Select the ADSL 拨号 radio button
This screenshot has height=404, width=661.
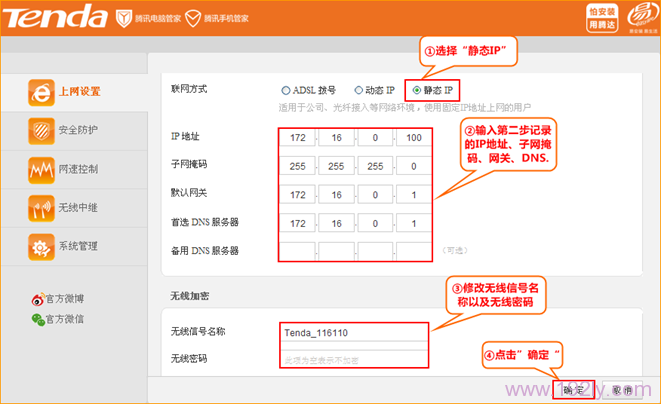(x=286, y=90)
